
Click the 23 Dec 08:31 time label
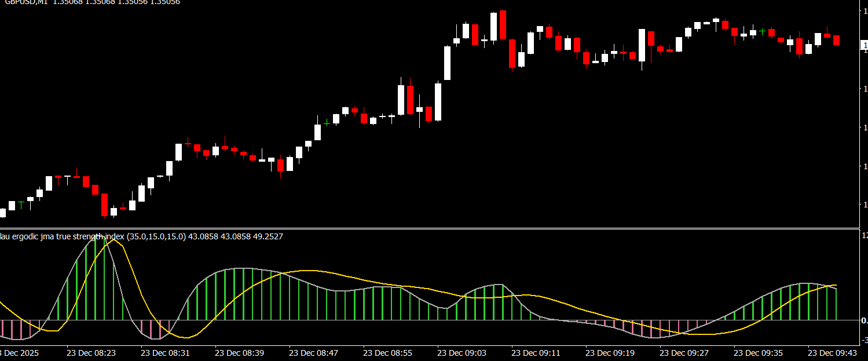pos(165,352)
